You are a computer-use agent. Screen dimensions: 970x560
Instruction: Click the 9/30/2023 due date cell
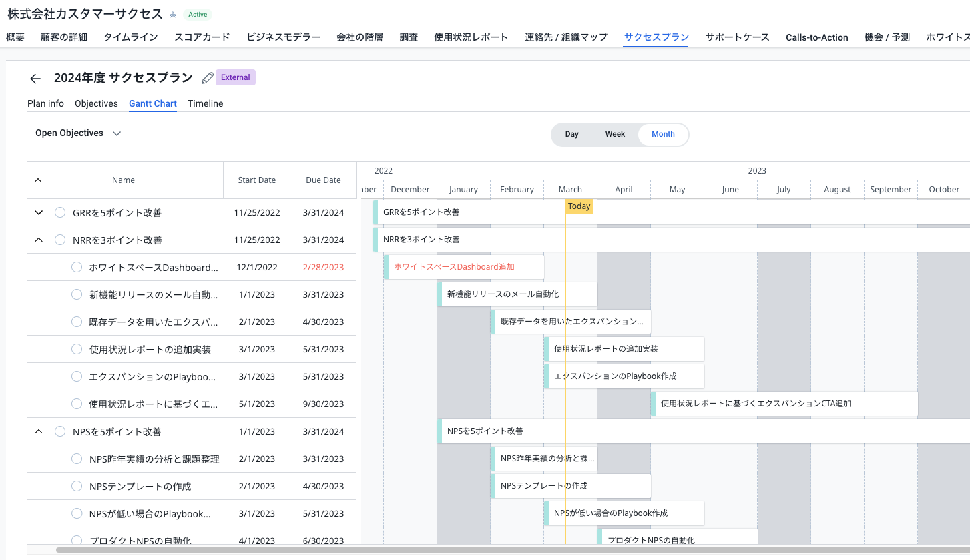[x=323, y=404]
